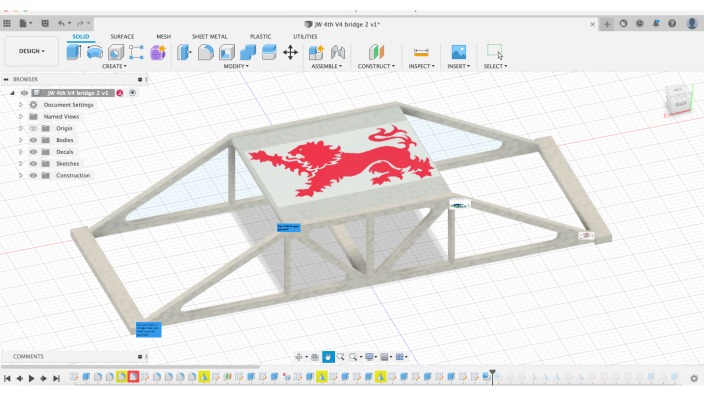The height and width of the screenshot is (396, 704).
Task: Open the job status clock icon
Action: [639, 23]
